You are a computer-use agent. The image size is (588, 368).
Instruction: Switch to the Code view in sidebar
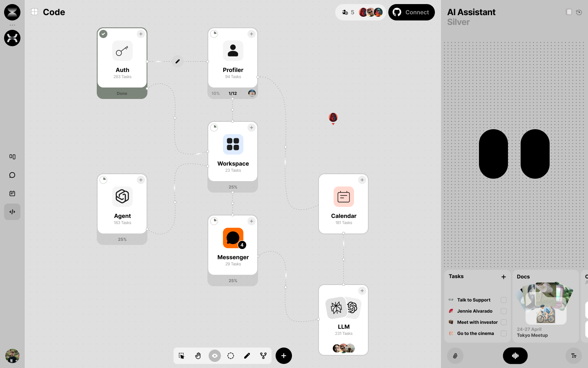point(12,212)
